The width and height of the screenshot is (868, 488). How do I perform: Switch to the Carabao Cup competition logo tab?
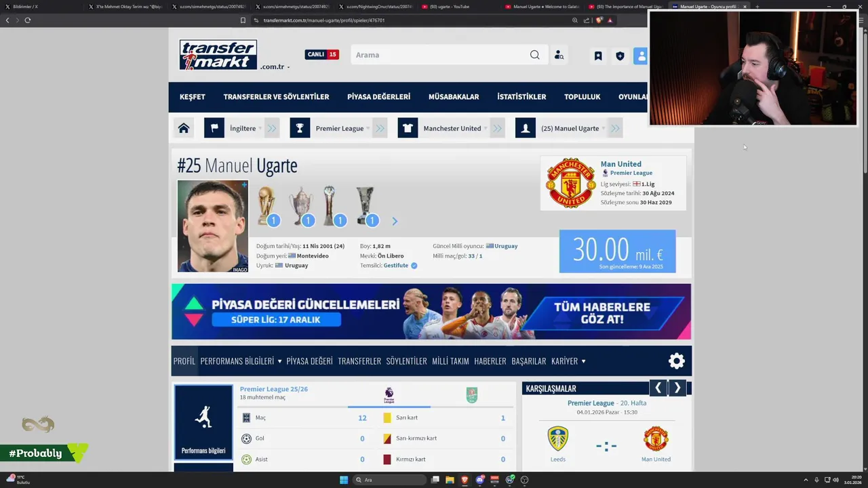[x=472, y=395]
